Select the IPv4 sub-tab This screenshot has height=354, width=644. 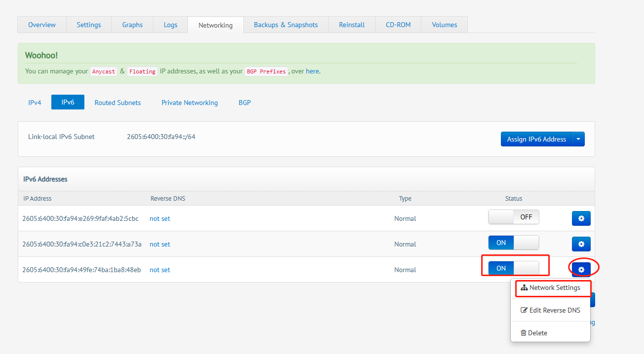click(x=35, y=103)
